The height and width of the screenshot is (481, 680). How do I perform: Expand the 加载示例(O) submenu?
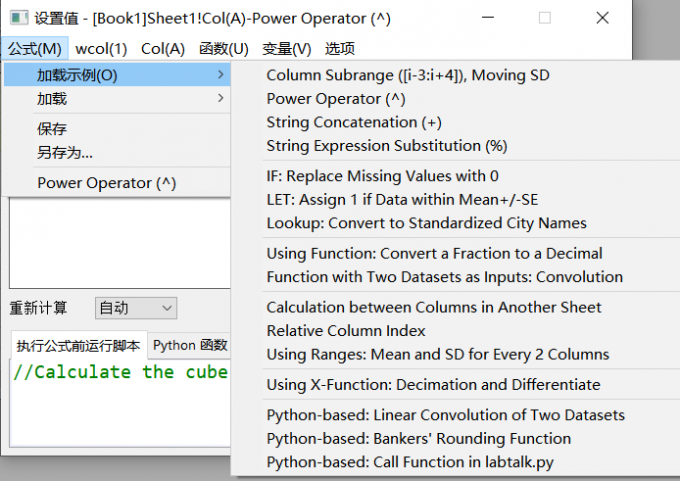(117, 75)
